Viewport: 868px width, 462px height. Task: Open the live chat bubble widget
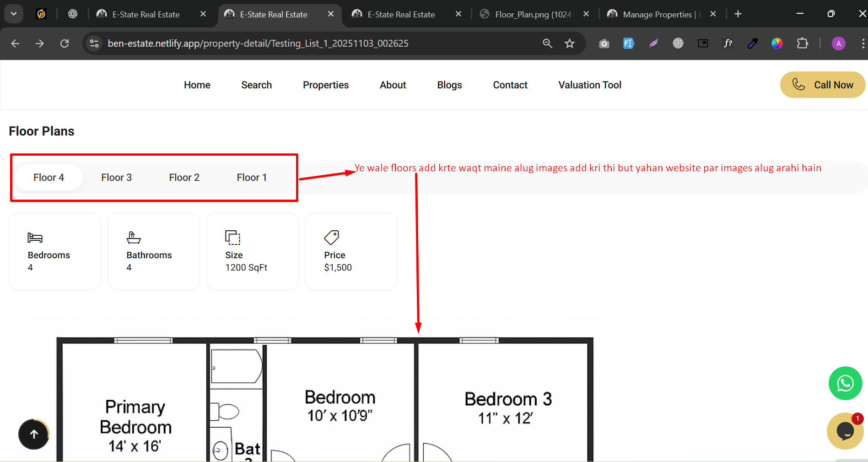tap(845, 431)
